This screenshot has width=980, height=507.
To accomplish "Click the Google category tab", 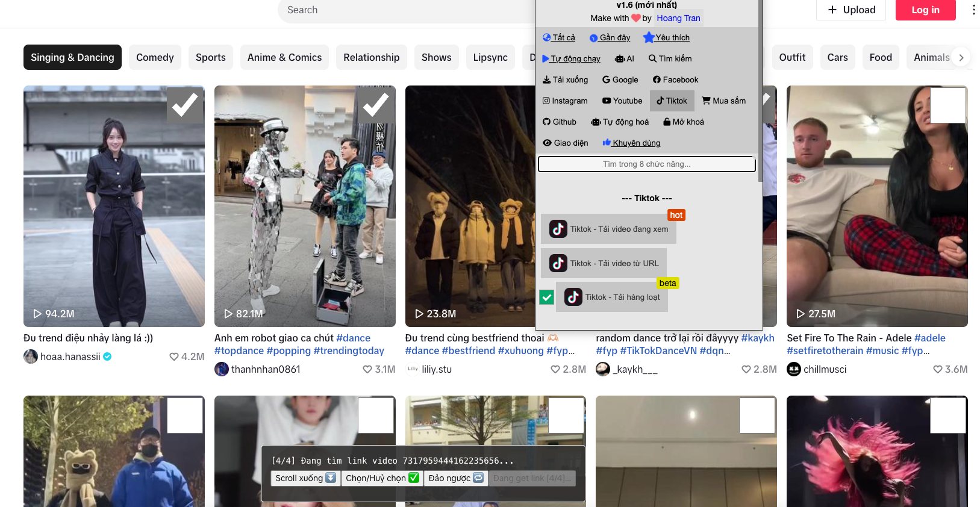I will [x=620, y=80].
